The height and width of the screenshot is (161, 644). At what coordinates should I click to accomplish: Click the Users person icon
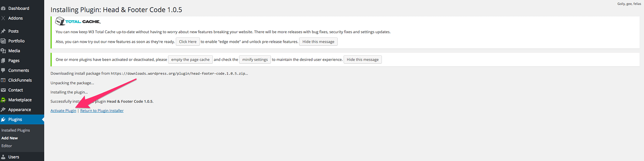click(x=3, y=157)
